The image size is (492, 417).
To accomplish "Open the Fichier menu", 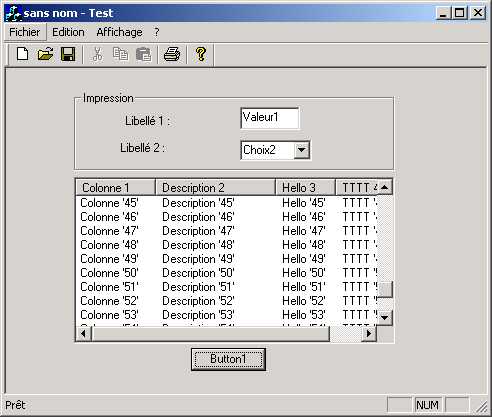I will pyautogui.click(x=25, y=32).
